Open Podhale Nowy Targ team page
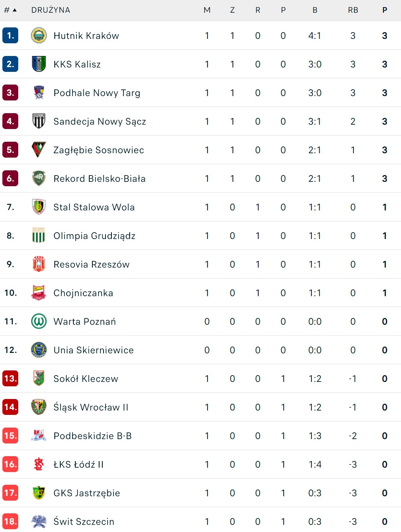The height and width of the screenshot is (532, 401). 97,93
